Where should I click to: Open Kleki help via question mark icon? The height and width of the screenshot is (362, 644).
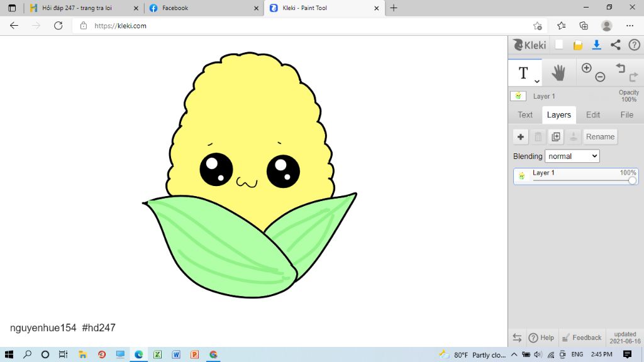[x=634, y=45]
